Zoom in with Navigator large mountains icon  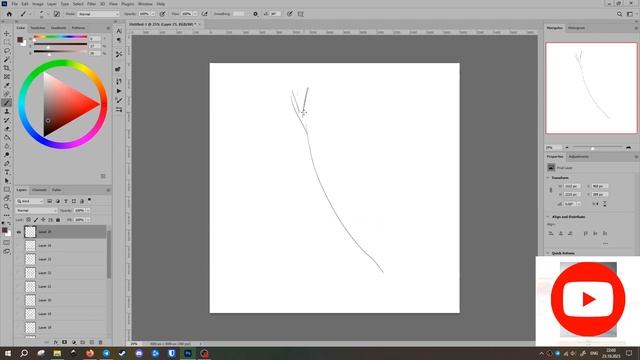629,148
